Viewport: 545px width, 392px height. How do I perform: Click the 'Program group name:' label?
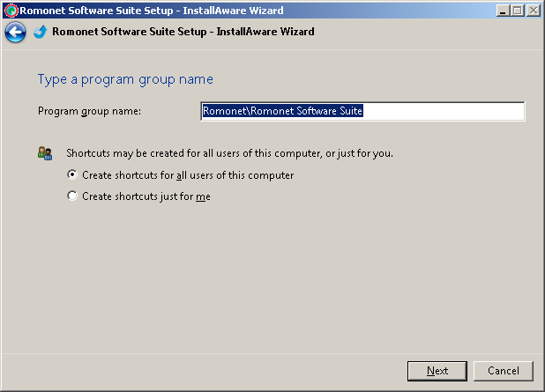tap(89, 111)
